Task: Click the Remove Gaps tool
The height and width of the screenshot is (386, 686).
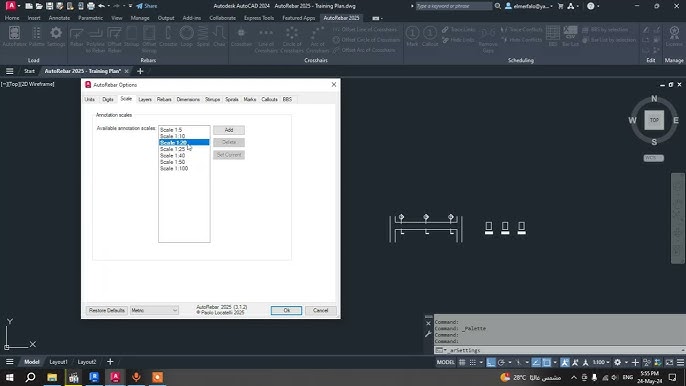Action: point(488,40)
